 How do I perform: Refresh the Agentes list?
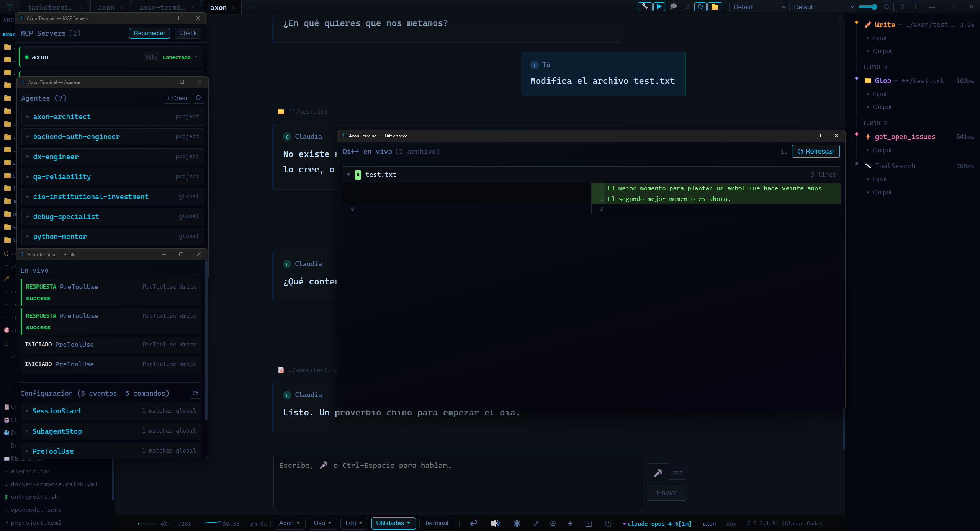coord(198,98)
